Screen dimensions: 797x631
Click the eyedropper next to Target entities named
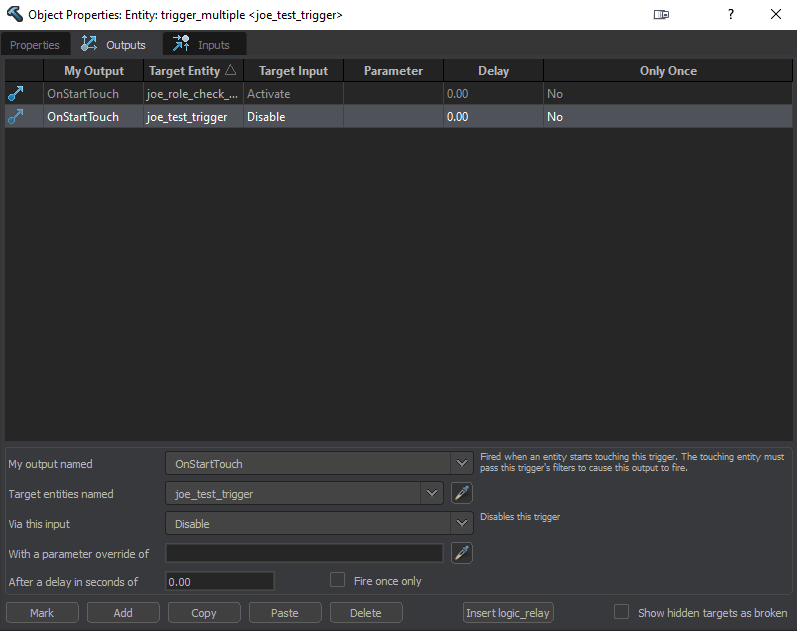461,493
